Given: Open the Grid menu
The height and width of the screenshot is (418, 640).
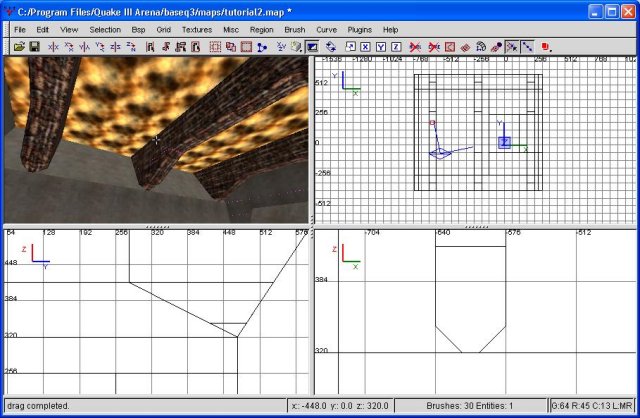Looking at the screenshot, I should point(163,30).
